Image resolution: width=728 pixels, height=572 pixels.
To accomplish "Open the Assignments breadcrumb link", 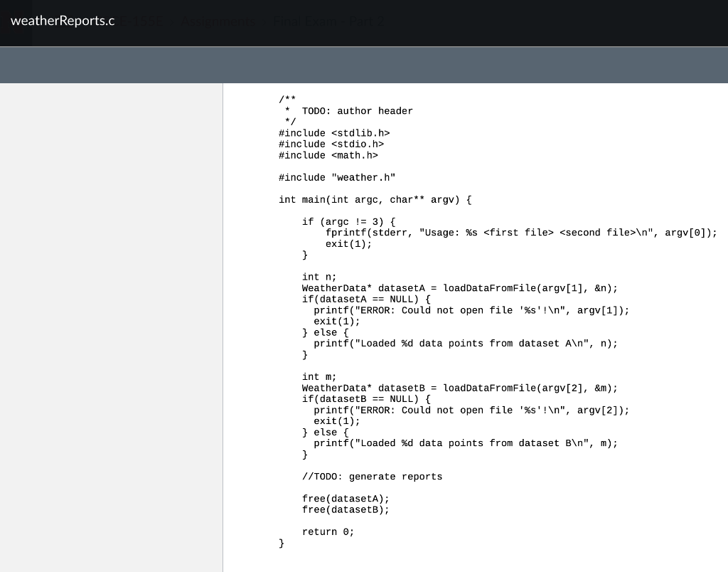I will pos(218,21).
